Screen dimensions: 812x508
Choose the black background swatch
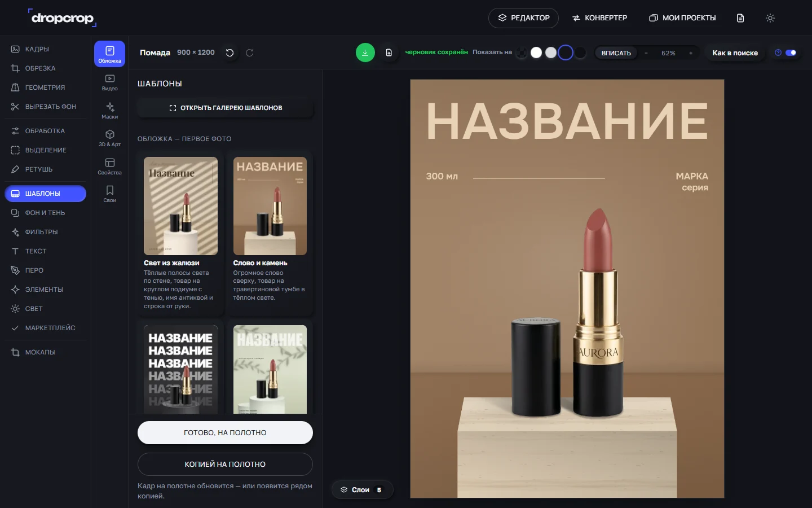pos(580,52)
